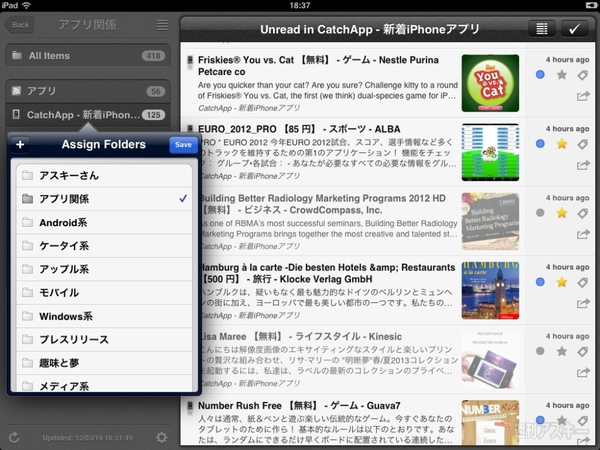
Task: Select the CatchApp feed row
Action: coord(88,114)
